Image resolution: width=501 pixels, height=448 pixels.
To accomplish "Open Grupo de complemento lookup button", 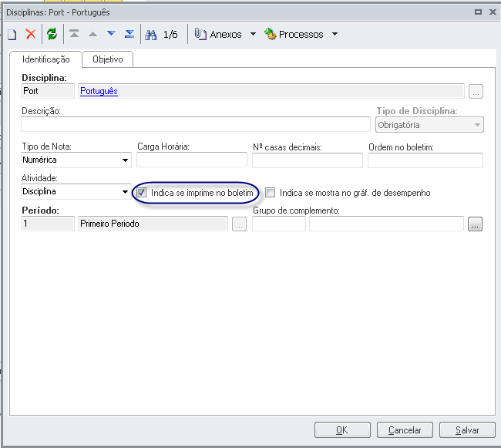I will 475,224.
